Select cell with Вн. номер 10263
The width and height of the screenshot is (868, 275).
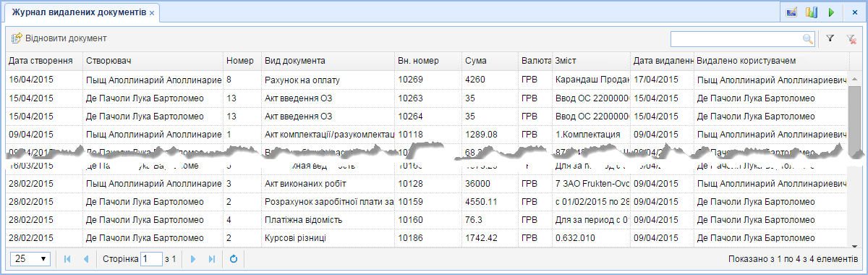[x=428, y=98]
